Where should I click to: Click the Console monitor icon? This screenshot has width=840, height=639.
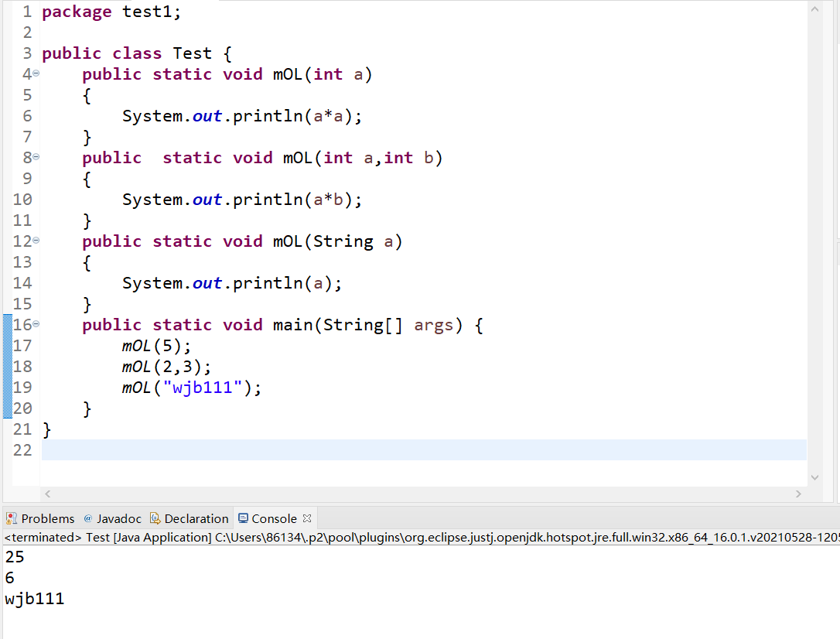click(243, 518)
